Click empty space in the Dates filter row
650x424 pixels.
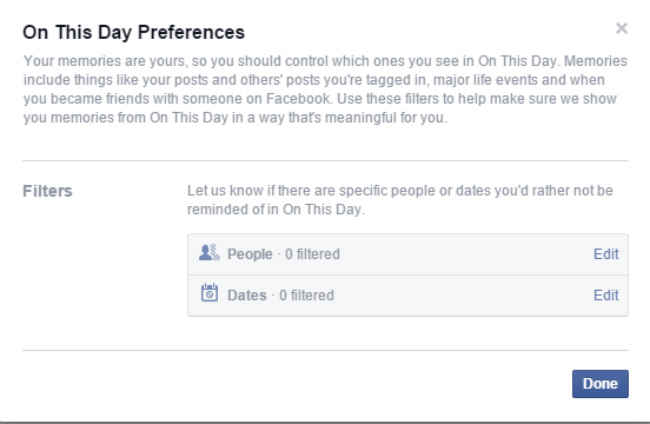click(x=462, y=295)
